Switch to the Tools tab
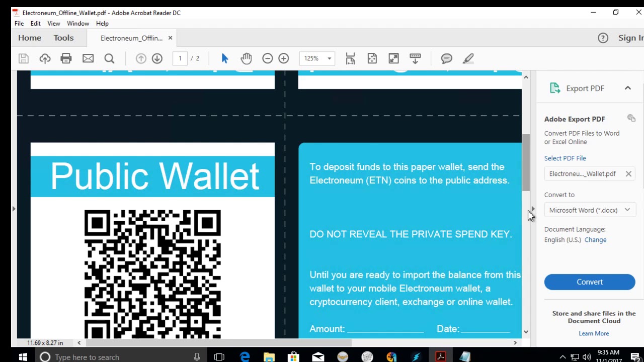Viewport: 644px width, 362px height. point(63,38)
